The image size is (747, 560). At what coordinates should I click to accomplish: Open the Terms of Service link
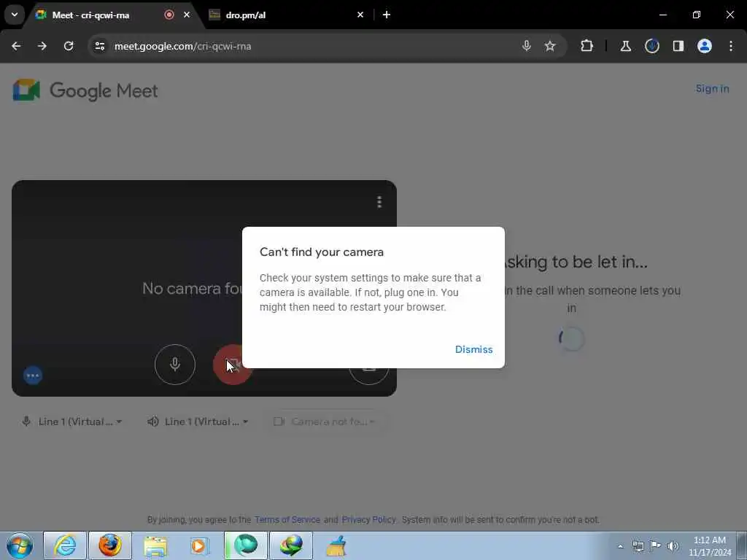click(287, 519)
